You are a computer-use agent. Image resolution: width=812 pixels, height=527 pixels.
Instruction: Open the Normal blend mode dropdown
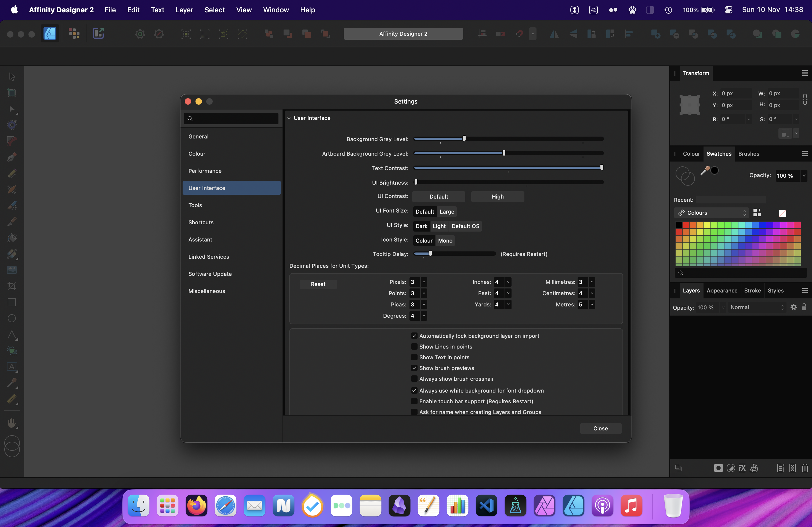point(757,307)
